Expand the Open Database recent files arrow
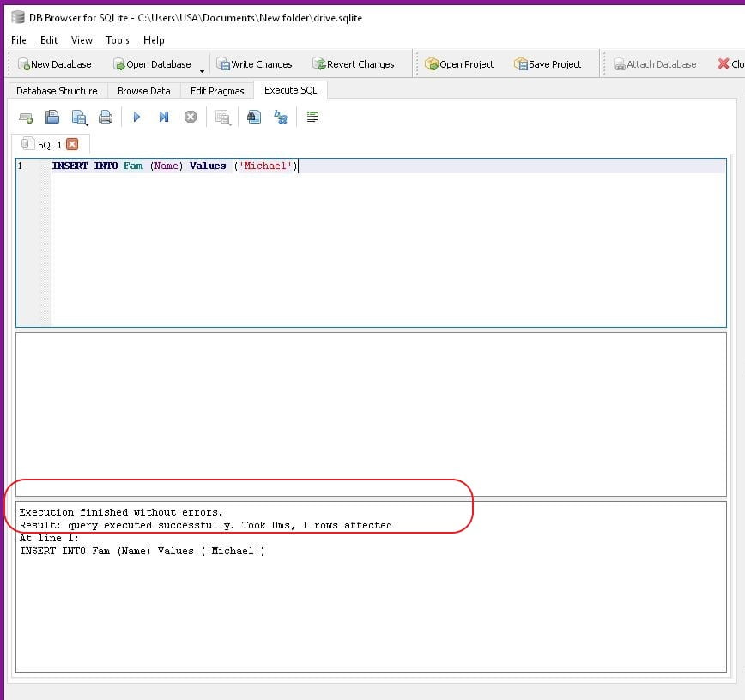The image size is (745, 700). pos(203,70)
